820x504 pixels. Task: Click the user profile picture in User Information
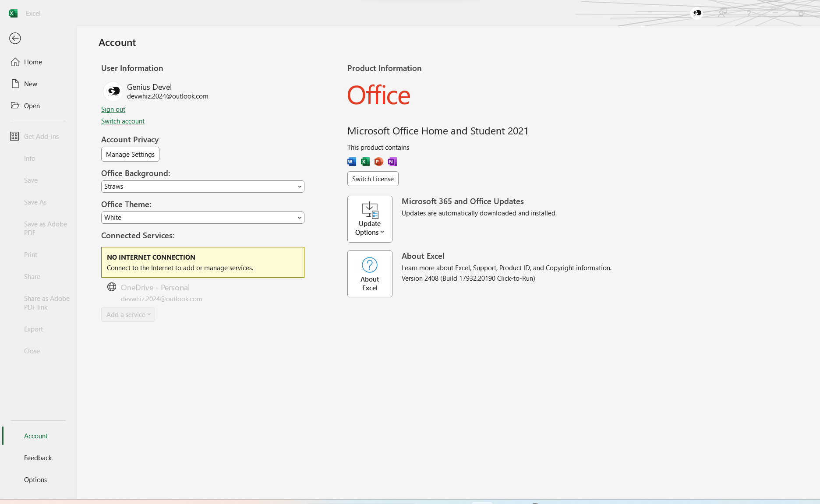tap(113, 91)
